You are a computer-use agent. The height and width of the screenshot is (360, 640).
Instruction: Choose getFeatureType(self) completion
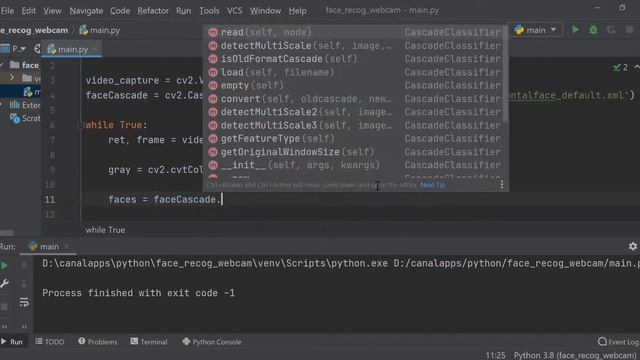354,138
